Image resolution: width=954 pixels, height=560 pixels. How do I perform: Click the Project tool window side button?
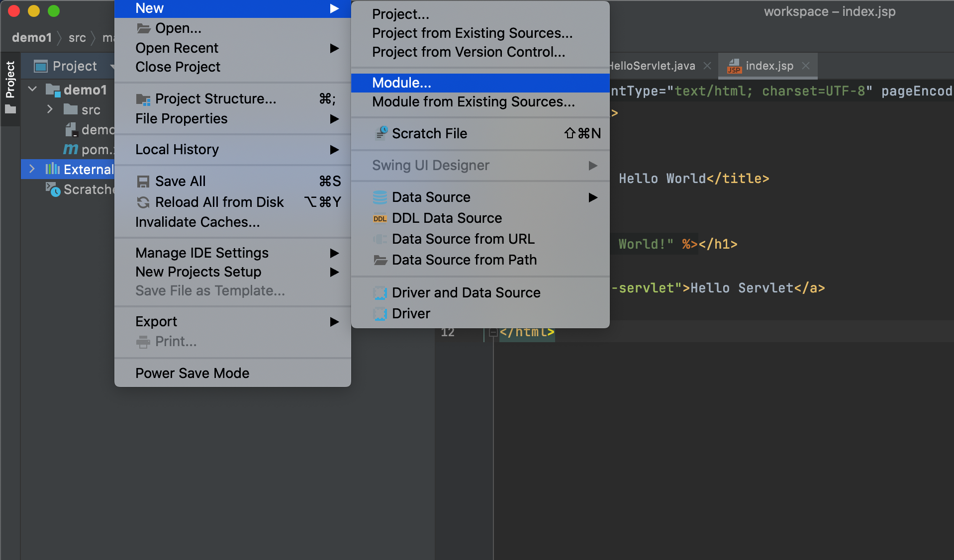(10, 87)
